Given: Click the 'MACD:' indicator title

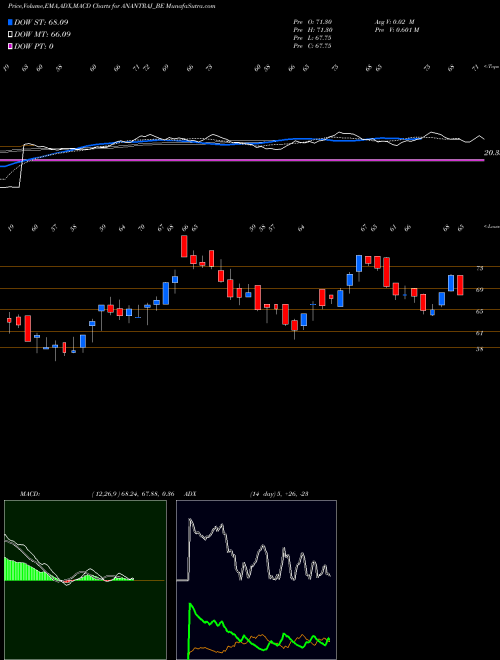Looking at the screenshot, I should coord(30,494).
